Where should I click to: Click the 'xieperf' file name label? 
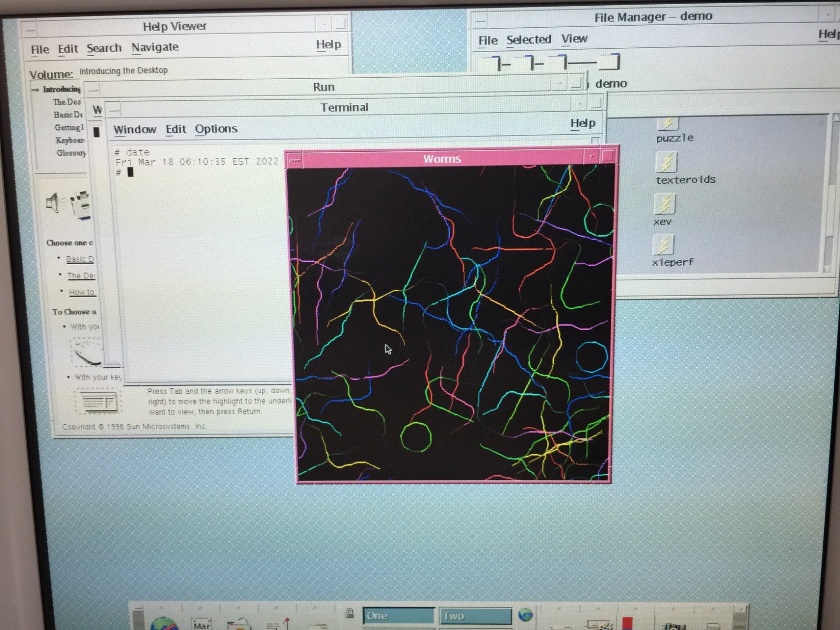(x=673, y=262)
